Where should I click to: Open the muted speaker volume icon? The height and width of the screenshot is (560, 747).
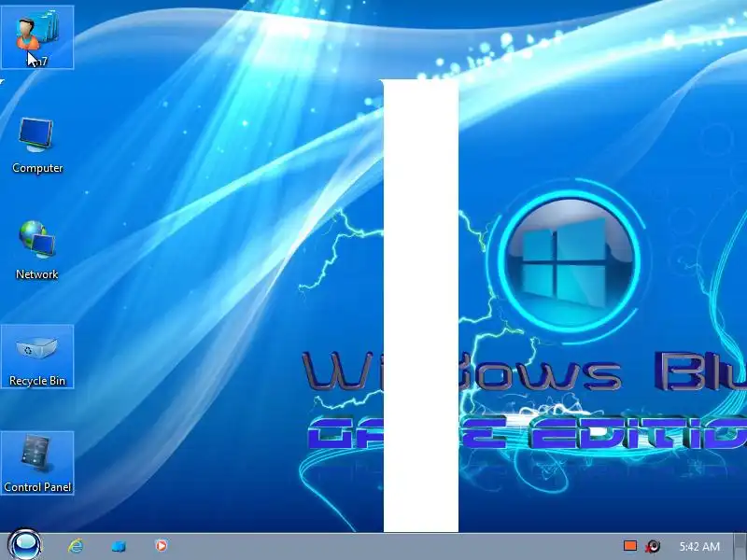click(653, 546)
